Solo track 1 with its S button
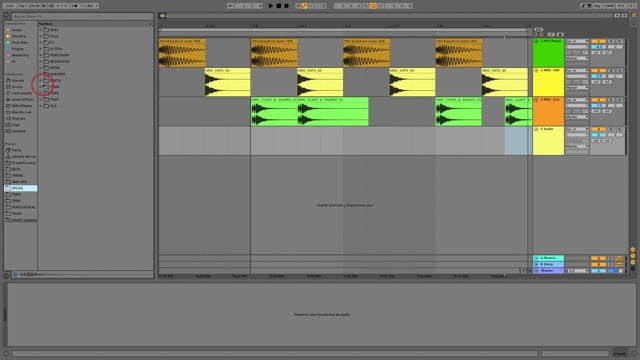This screenshot has height=360, width=640. [611, 41]
